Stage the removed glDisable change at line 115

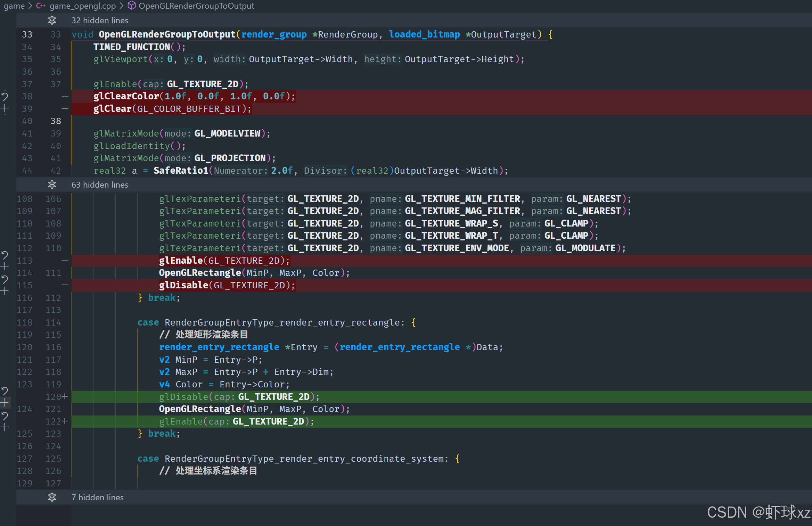tap(5, 291)
